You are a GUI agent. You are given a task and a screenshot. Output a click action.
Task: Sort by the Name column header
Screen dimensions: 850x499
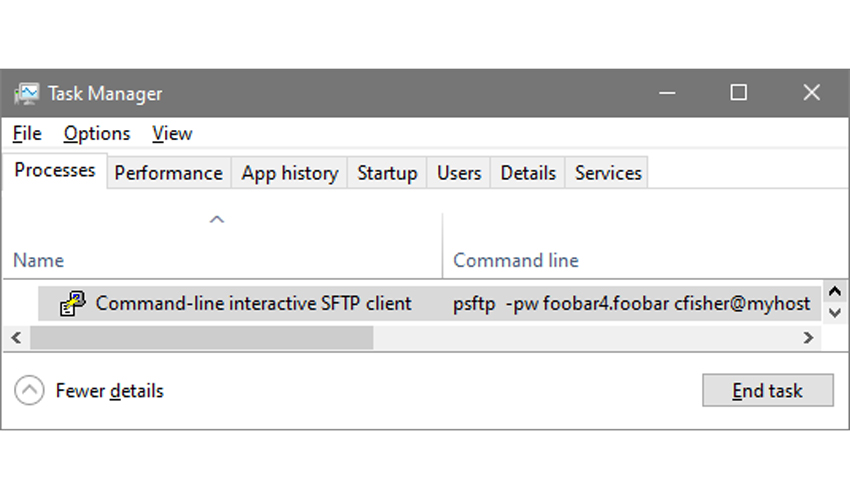[x=222, y=246]
